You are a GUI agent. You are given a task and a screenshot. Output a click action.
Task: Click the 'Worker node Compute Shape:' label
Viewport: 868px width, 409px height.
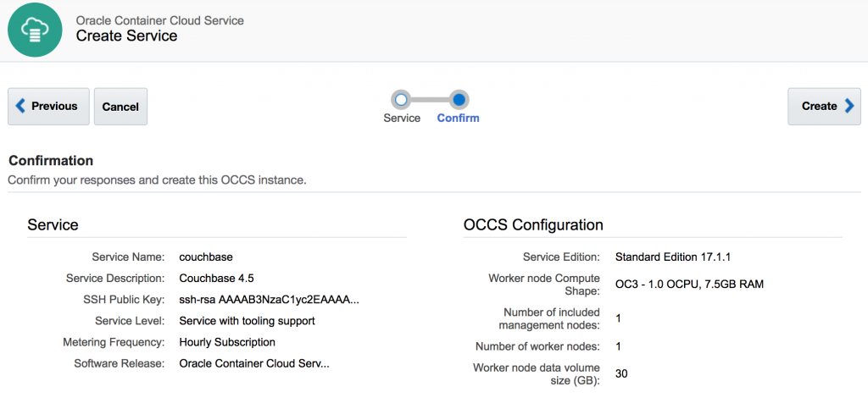(545, 285)
